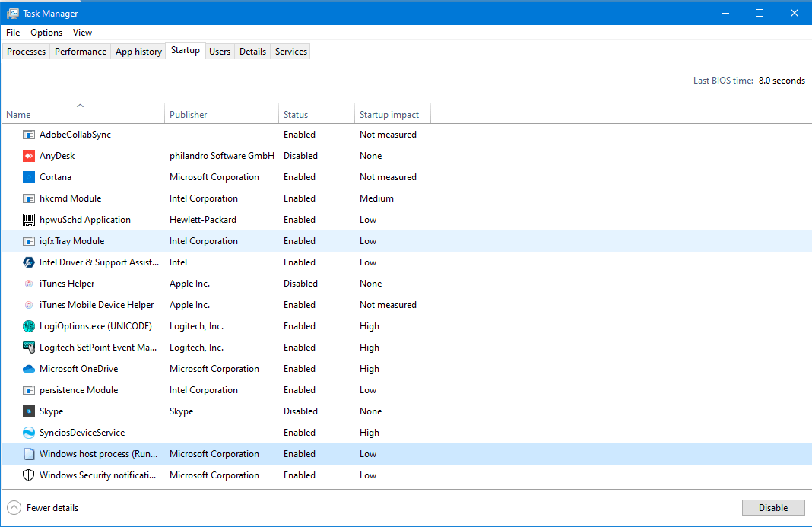Screen dimensions: 812x527
Task: Open the View menu
Action: [82, 33]
